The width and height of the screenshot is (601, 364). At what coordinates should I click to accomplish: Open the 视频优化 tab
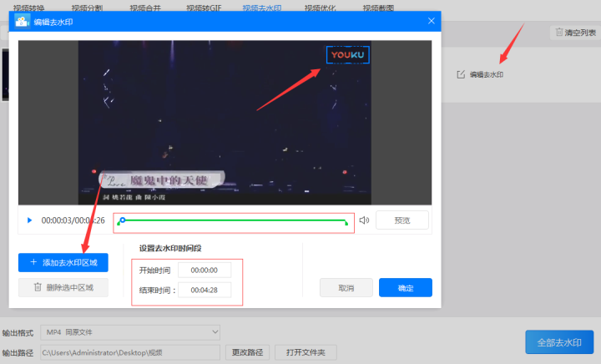click(320, 8)
